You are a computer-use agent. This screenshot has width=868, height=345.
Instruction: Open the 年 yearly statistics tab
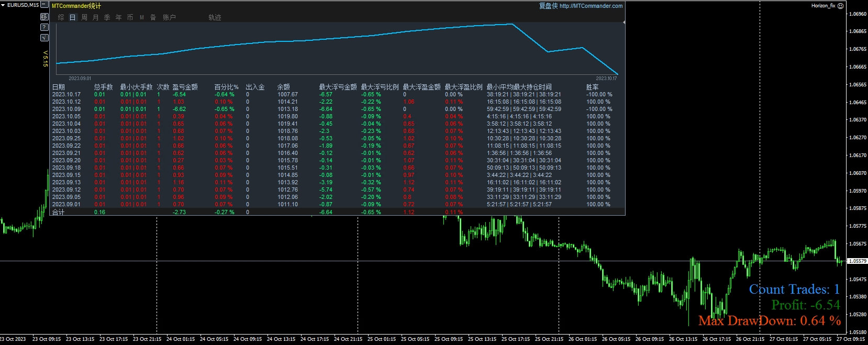[x=119, y=17]
